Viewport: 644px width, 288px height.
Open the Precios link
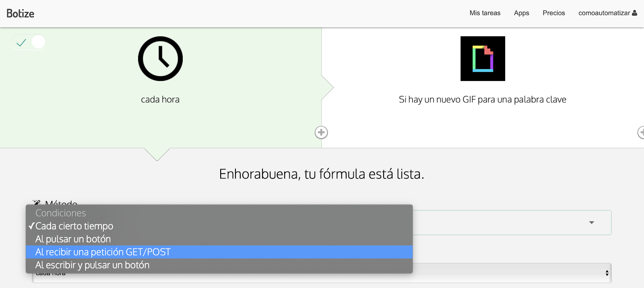pos(554,13)
